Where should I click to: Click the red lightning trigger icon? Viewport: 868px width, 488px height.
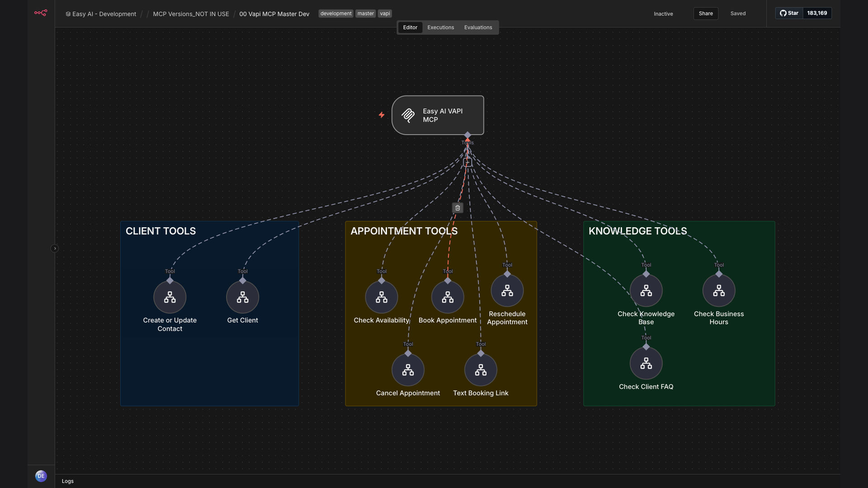pos(382,115)
